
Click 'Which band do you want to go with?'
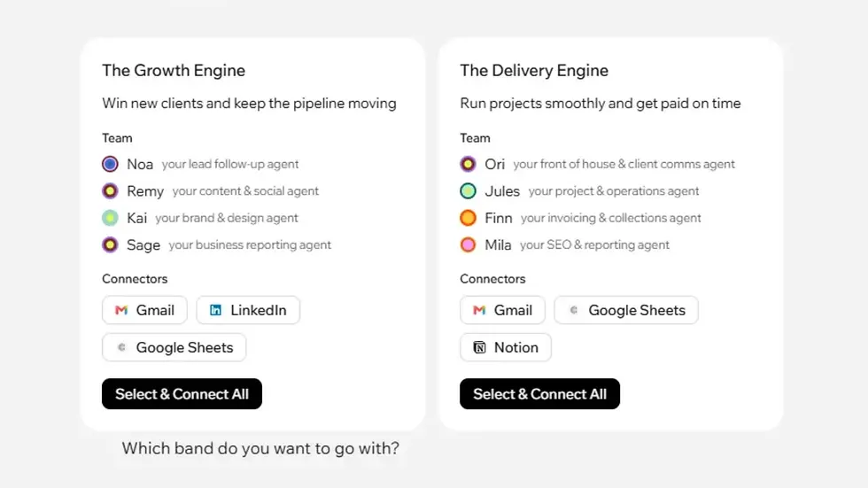[x=260, y=448]
